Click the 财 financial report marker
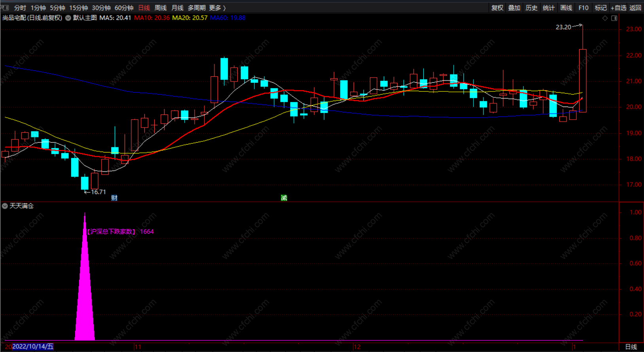The width and height of the screenshot is (644, 352). click(114, 198)
